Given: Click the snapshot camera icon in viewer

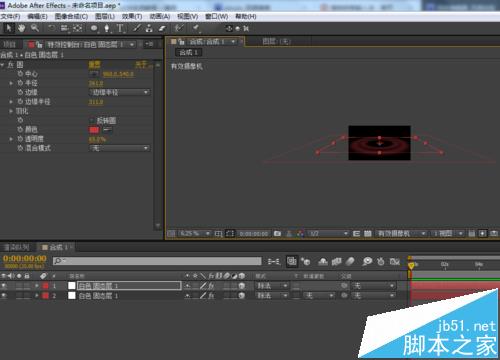Looking at the screenshot, I should click(x=277, y=234).
